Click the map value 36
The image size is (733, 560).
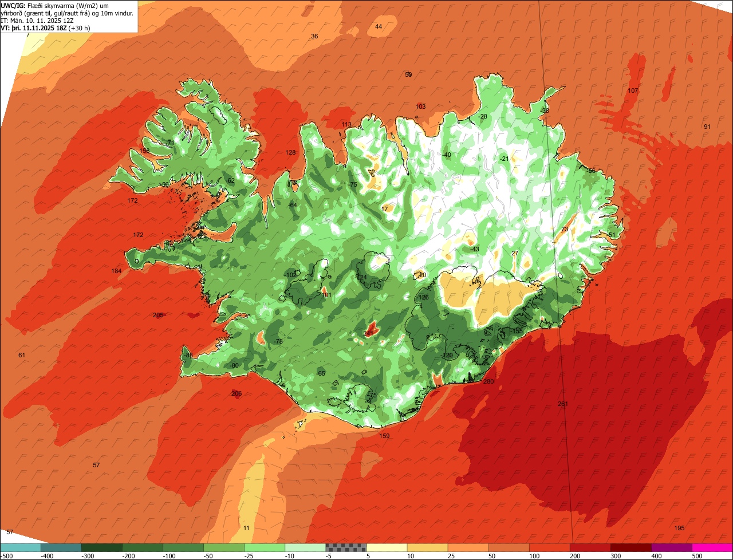(x=314, y=36)
